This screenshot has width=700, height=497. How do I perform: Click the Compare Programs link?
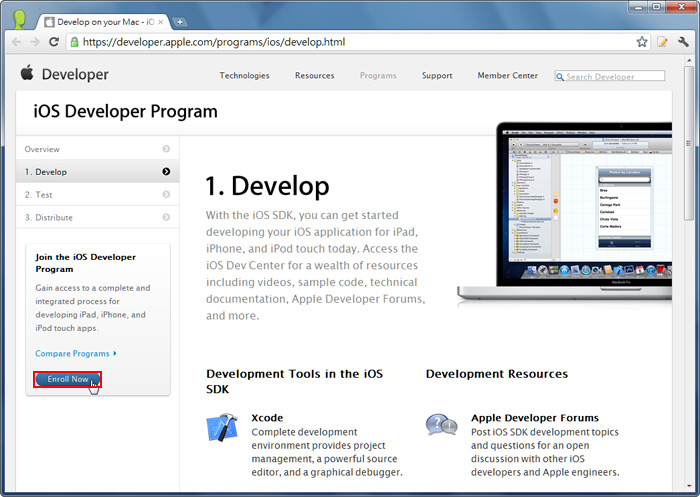76,353
